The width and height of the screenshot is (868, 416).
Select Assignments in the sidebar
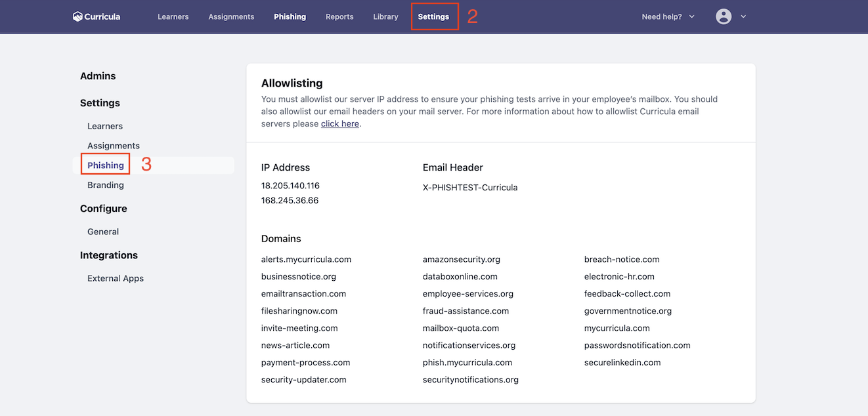pyautogui.click(x=114, y=146)
